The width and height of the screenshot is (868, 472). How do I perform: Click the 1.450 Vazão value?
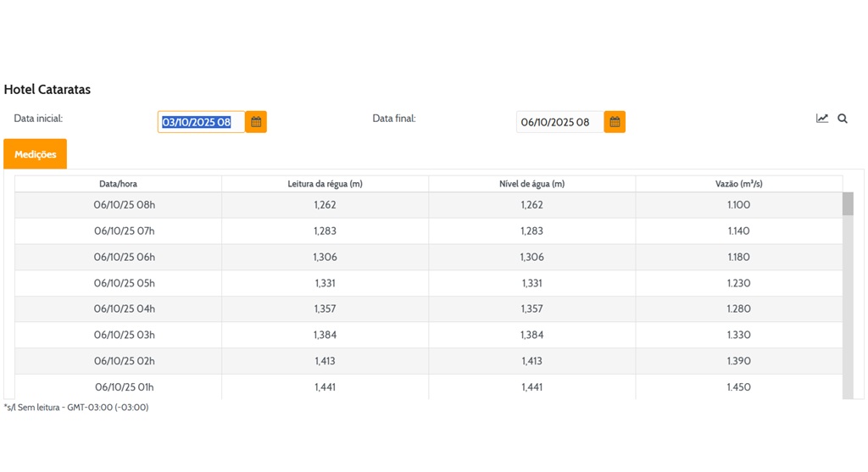(738, 387)
